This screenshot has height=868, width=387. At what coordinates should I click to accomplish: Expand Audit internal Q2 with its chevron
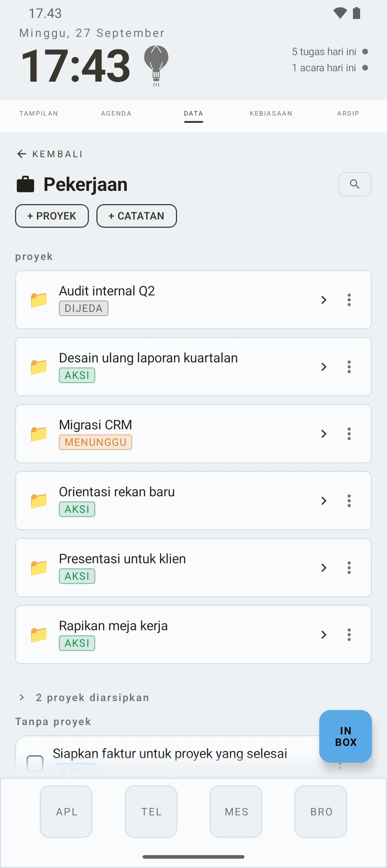coord(324,300)
